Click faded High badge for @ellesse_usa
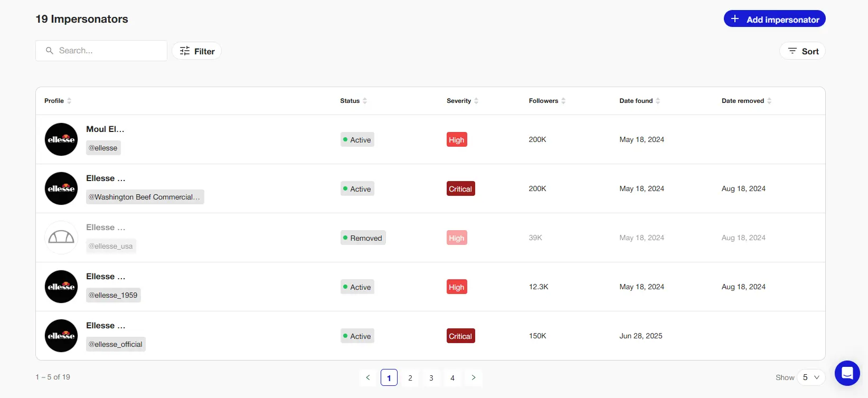 pos(457,238)
